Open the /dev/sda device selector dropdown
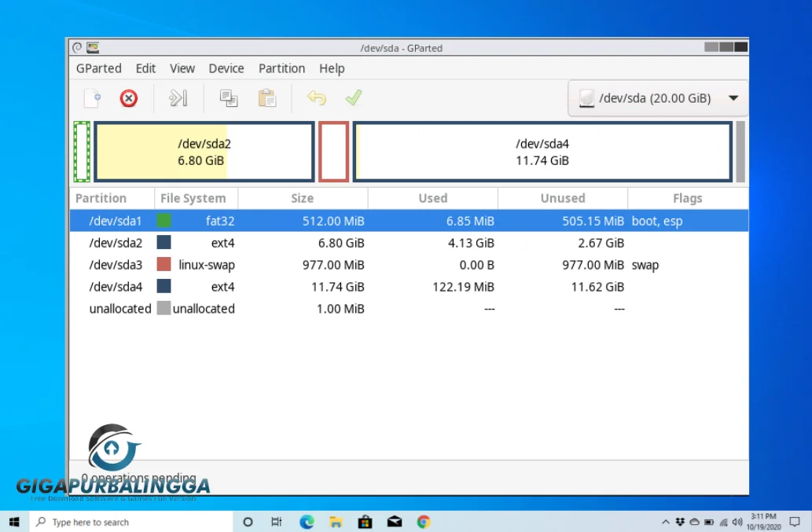Image resolution: width=812 pixels, height=532 pixels. [x=658, y=98]
